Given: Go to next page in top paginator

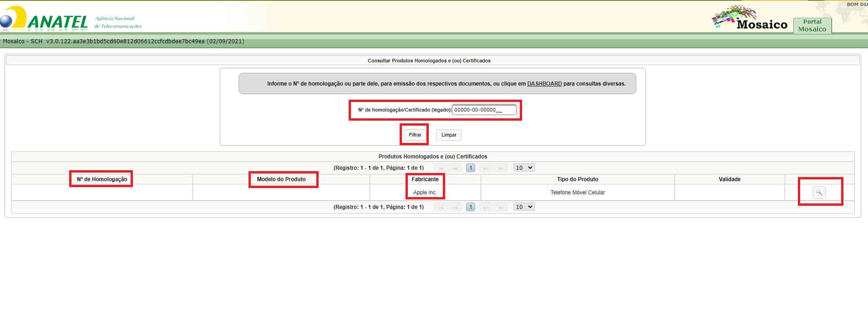Looking at the screenshot, I should (486, 168).
